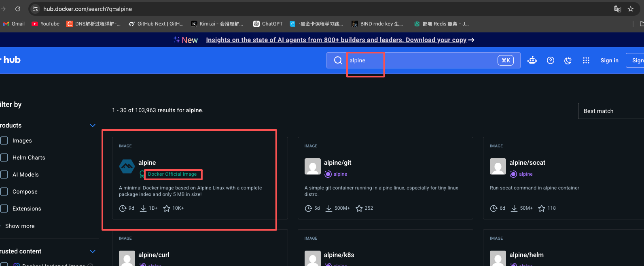644x266 pixels.
Task: Toggle the dark/light theme icon
Action: [x=568, y=60]
